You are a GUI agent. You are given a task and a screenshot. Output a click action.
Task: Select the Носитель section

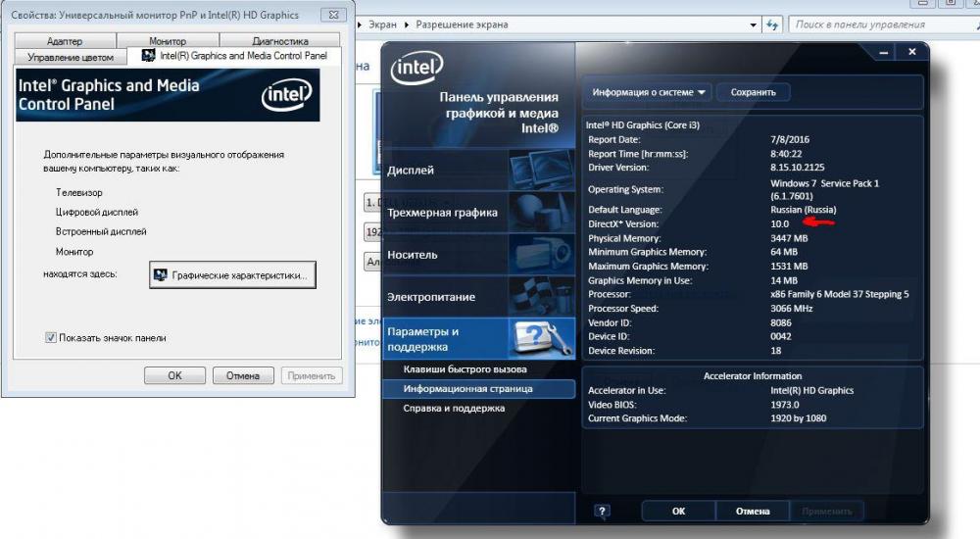[478, 255]
